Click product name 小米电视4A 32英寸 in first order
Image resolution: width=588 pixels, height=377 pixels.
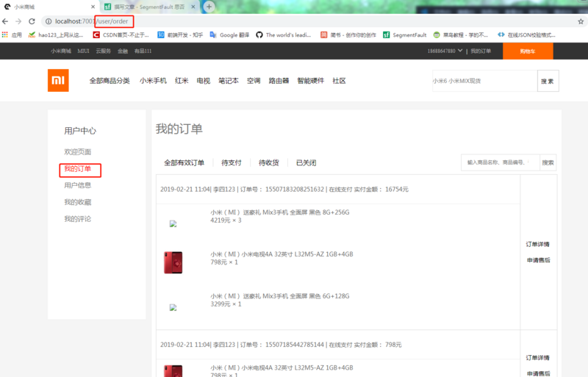tap(282, 254)
